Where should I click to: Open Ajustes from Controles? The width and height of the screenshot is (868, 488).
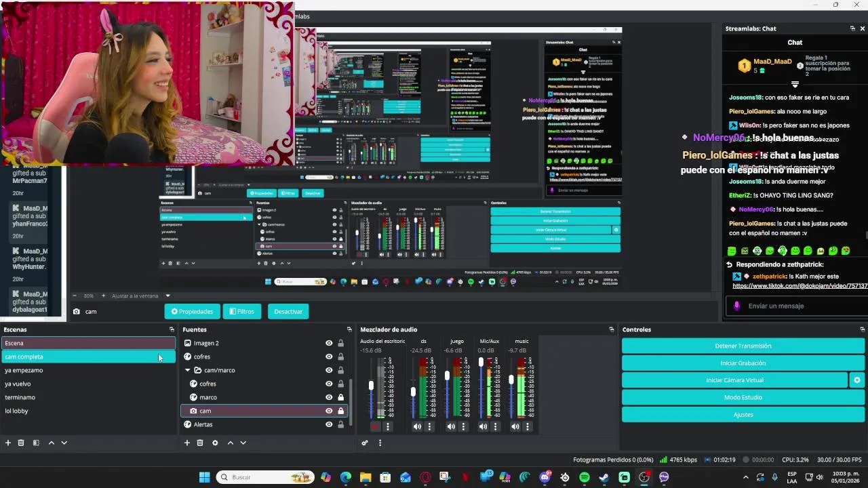743,414
